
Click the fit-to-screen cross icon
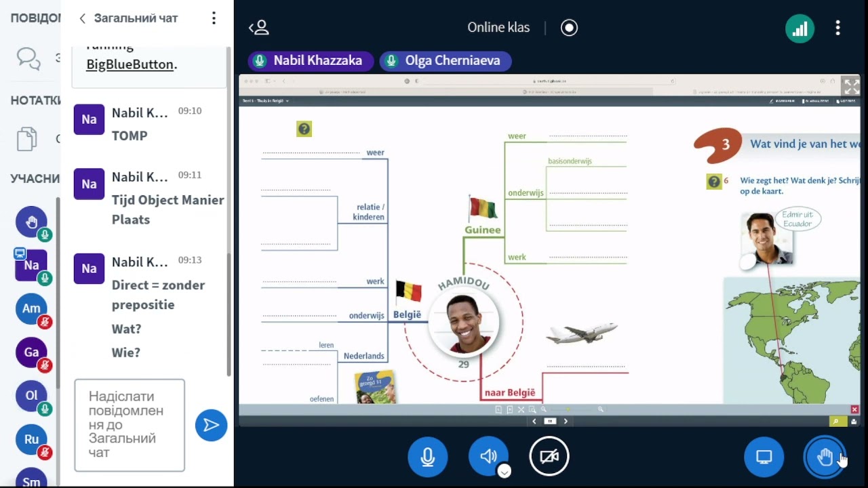pos(521,410)
